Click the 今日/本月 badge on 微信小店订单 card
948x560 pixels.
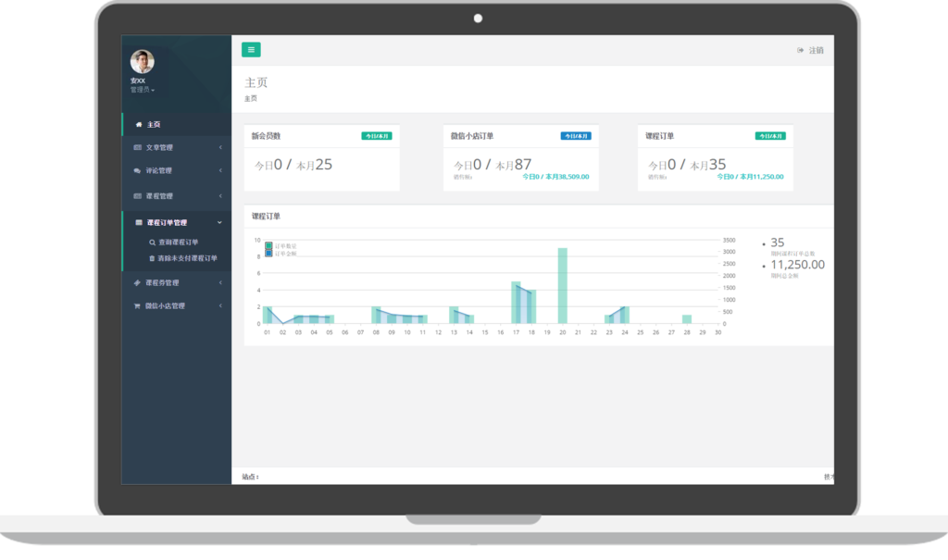[x=576, y=136]
